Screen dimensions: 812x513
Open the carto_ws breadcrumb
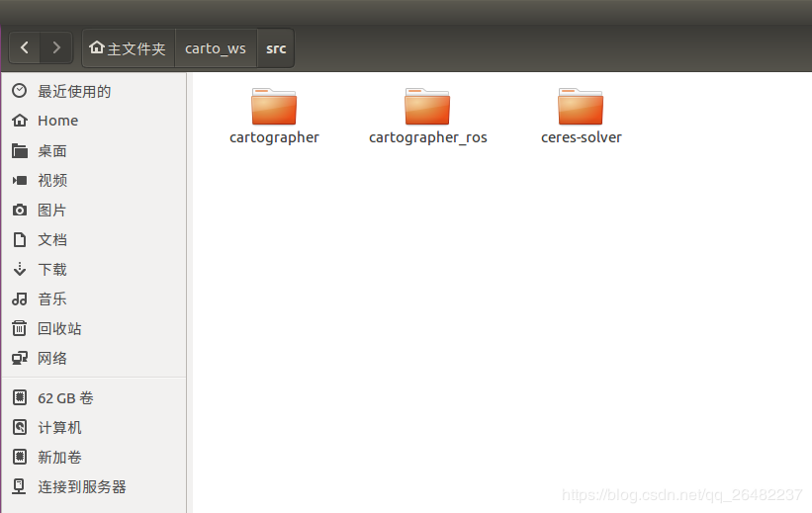pyautogui.click(x=216, y=48)
